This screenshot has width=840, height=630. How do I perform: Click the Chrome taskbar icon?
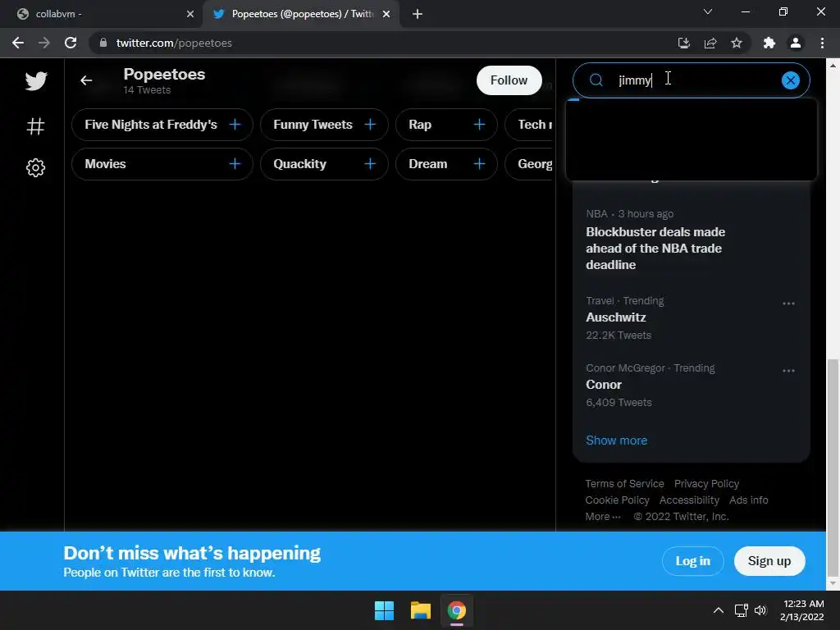(456, 610)
